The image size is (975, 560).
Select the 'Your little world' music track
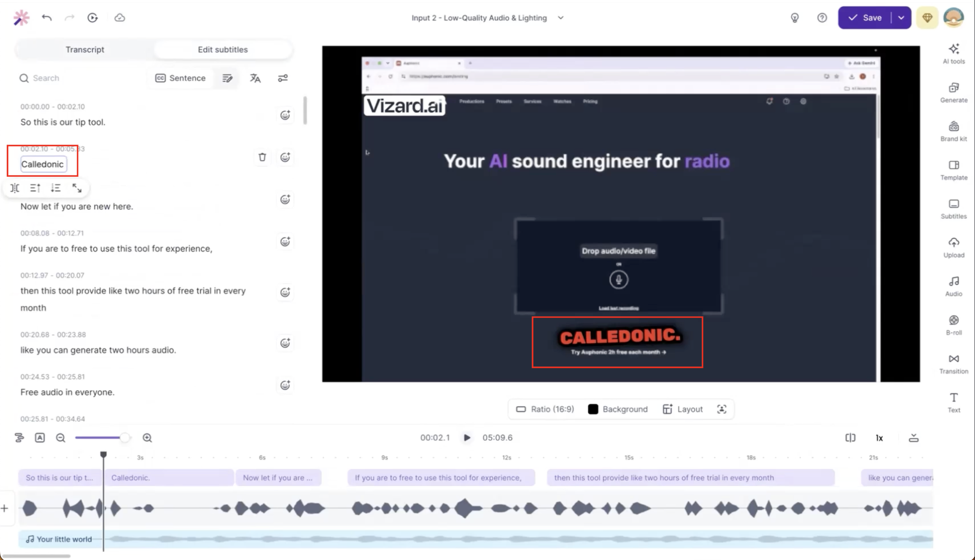pyautogui.click(x=476, y=539)
